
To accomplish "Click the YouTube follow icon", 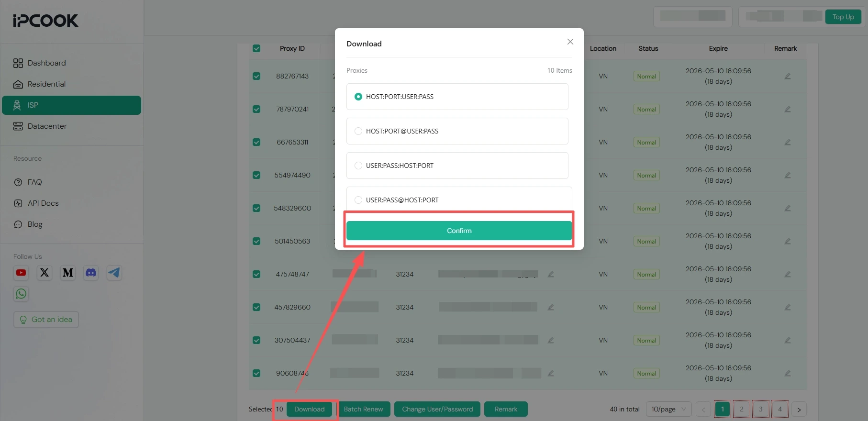I will click(21, 273).
